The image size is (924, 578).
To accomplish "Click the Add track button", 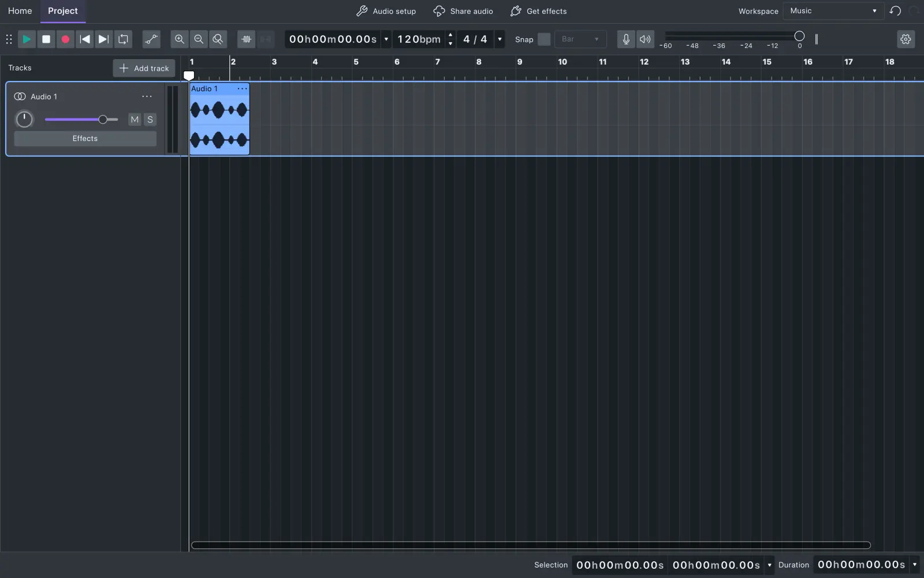I will (x=144, y=68).
